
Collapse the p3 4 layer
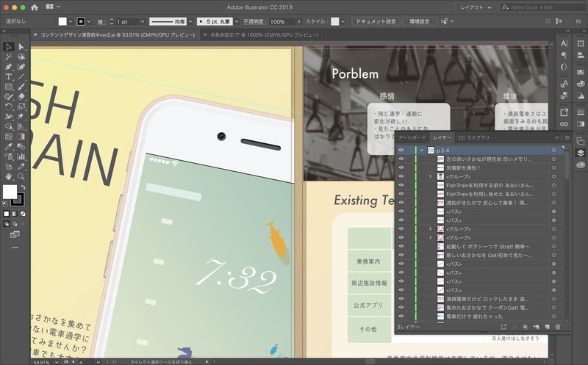point(422,151)
